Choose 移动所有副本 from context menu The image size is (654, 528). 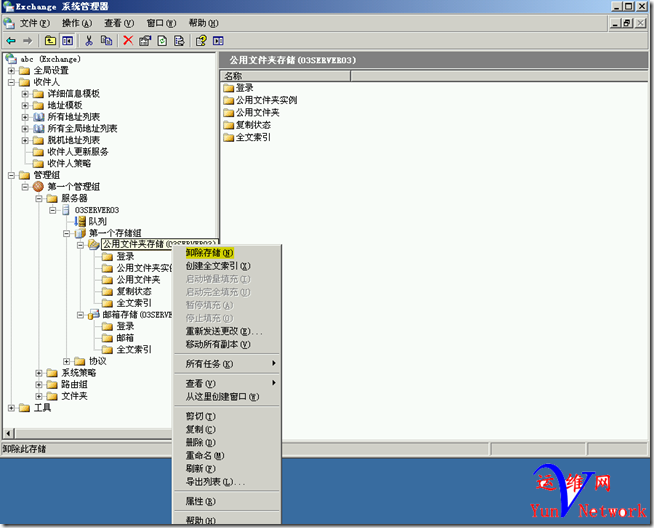point(226,344)
